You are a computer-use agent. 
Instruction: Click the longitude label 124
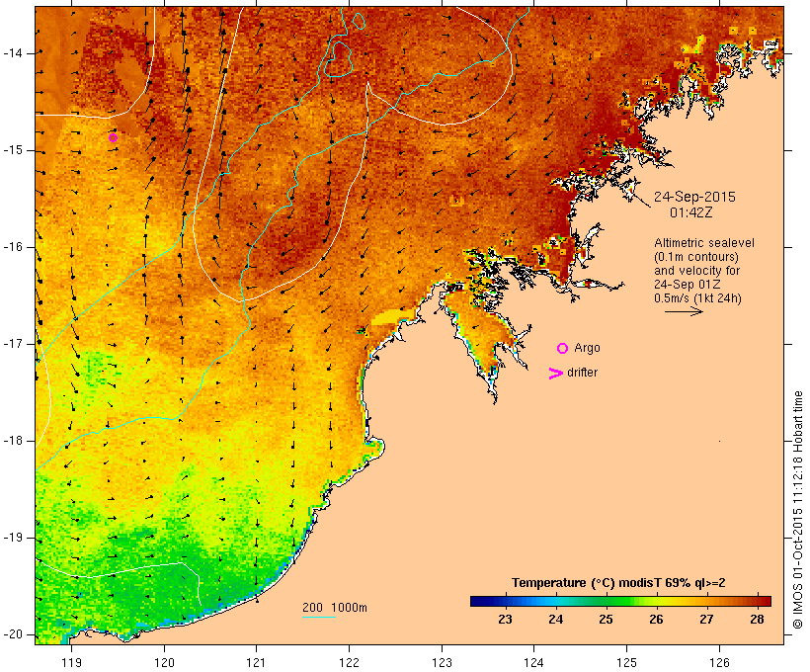tap(533, 662)
